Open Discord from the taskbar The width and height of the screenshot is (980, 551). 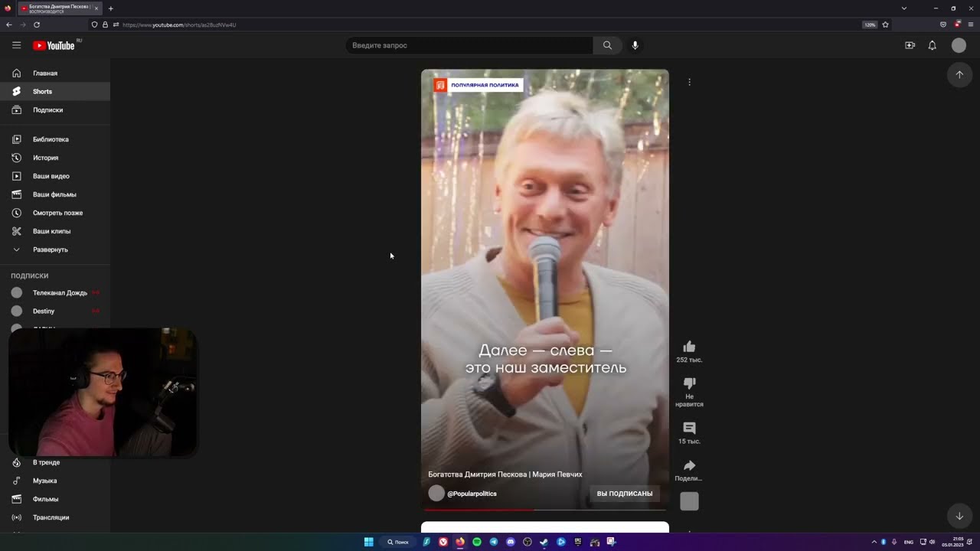tap(511, 542)
